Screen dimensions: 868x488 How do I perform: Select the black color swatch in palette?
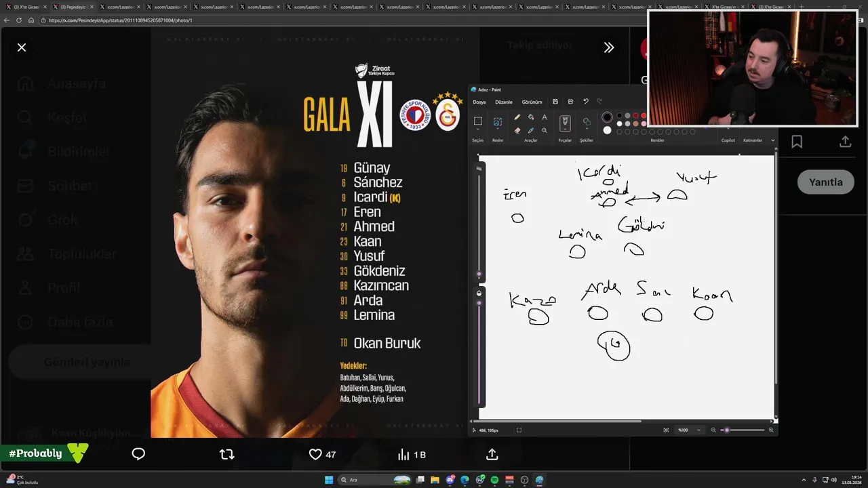[x=619, y=116]
